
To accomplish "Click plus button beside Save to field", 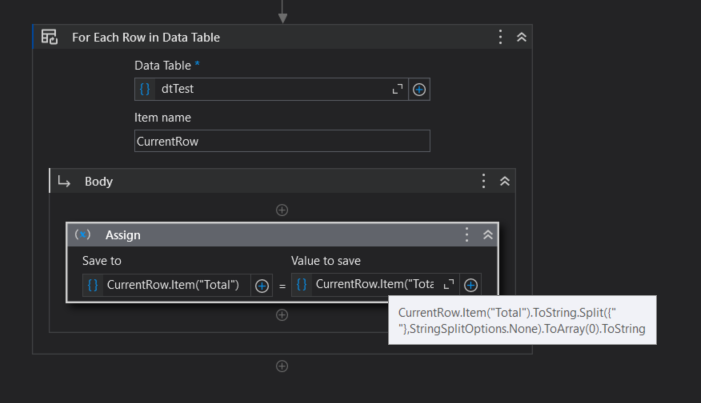I will click(x=262, y=285).
